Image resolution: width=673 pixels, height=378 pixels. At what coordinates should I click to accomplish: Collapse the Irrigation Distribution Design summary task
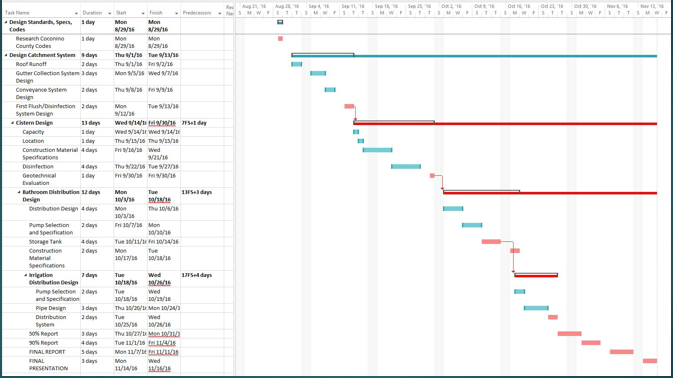[25, 275]
